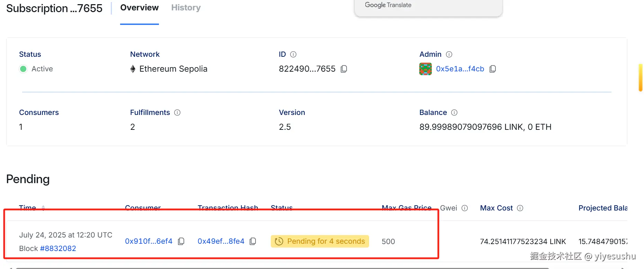
Task: Show Fulfillments info tooltip
Action: (x=177, y=113)
